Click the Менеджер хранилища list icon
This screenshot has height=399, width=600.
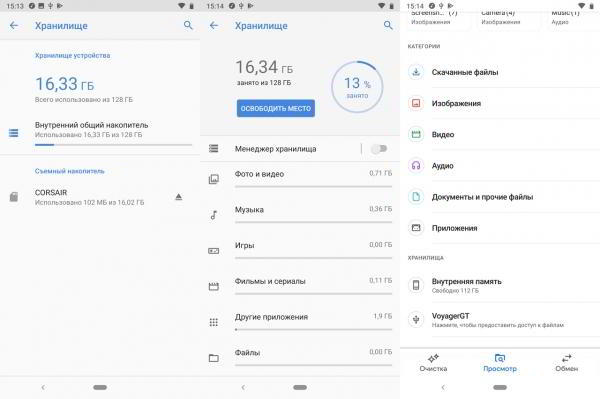coord(214,148)
